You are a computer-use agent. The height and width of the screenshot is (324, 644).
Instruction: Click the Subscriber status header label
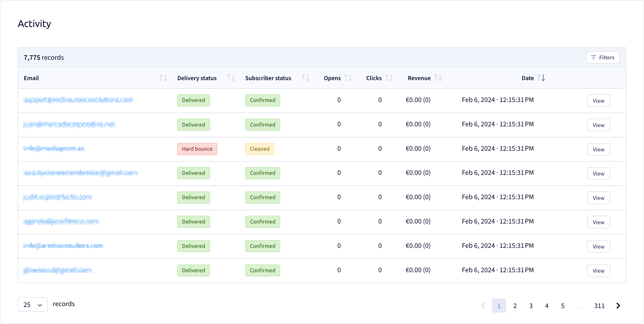[x=268, y=78]
